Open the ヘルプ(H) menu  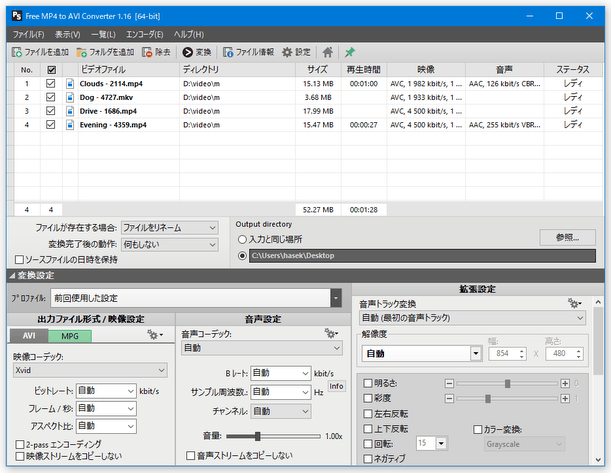[x=189, y=34]
